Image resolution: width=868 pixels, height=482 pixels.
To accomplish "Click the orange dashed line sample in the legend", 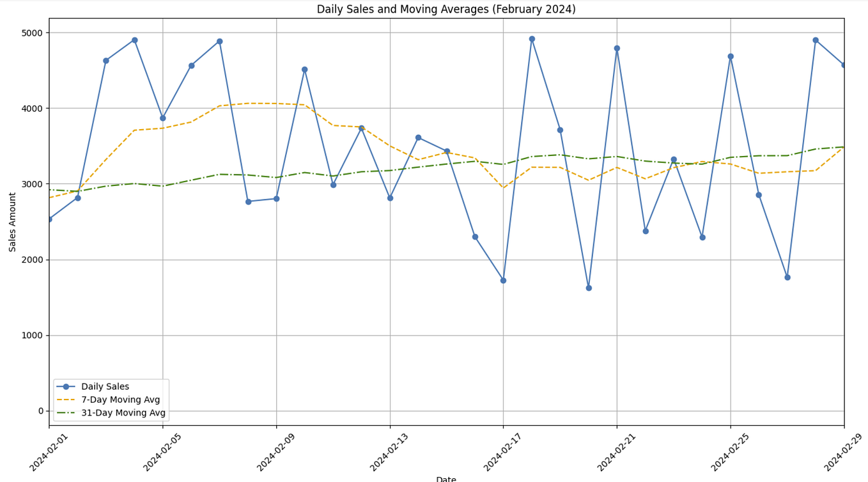I will coord(66,400).
